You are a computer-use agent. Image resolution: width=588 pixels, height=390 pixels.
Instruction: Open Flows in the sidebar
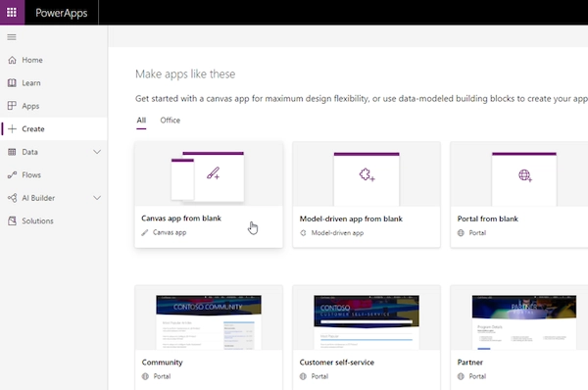pyautogui.click(x=54, y=174)
